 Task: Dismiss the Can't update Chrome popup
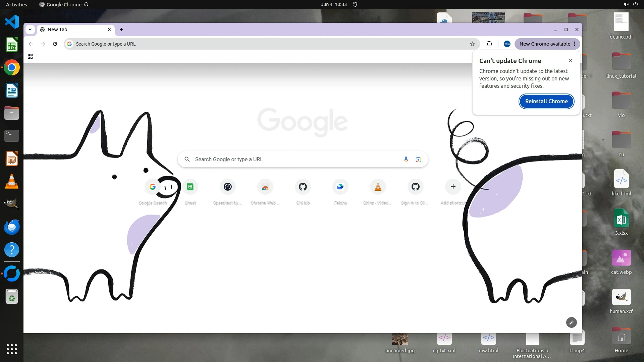571,60
